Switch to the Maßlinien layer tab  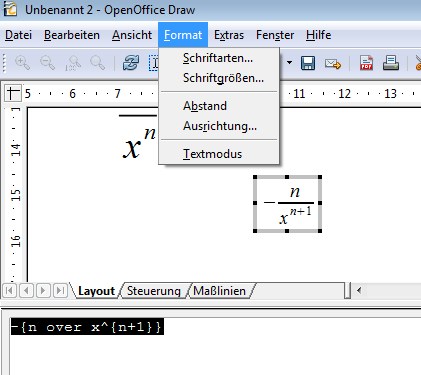[219, 291]
